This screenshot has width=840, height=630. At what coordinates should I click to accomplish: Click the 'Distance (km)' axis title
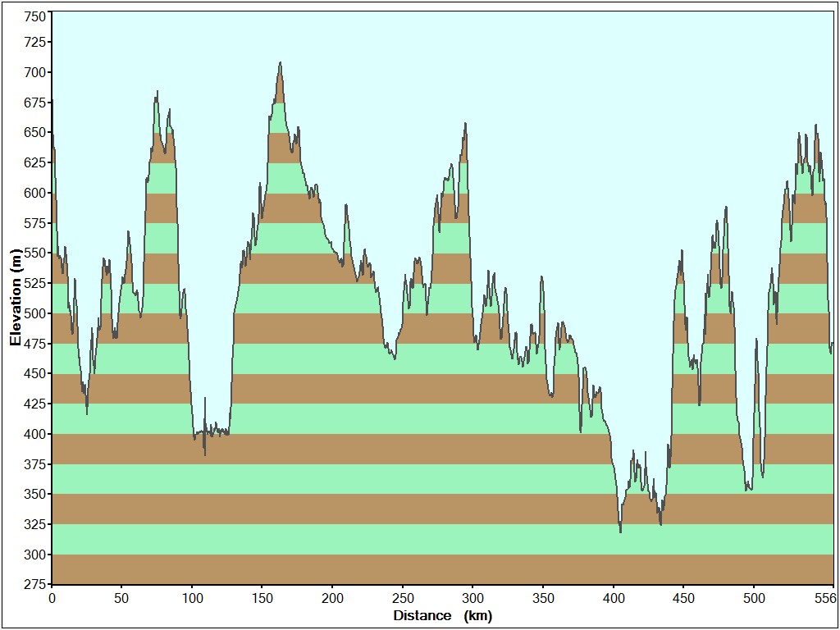click(442, 615)
